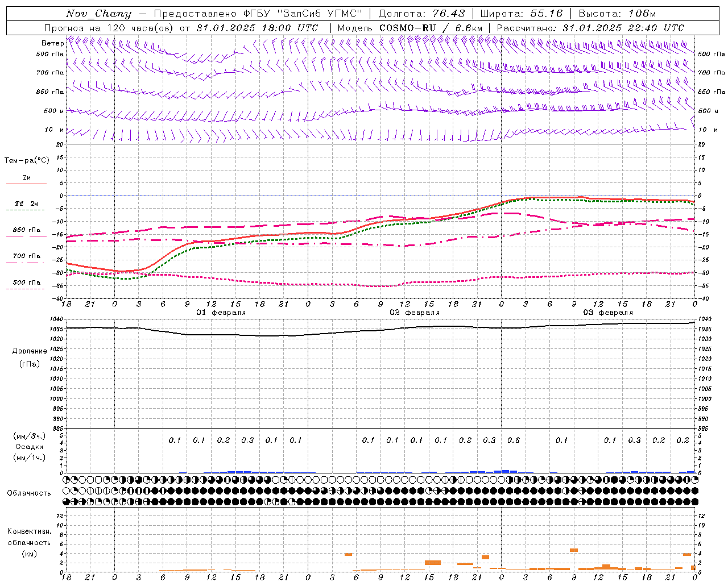
Task: Click the (км) unit label for convective cloud
Action: [x=29, y=554]
